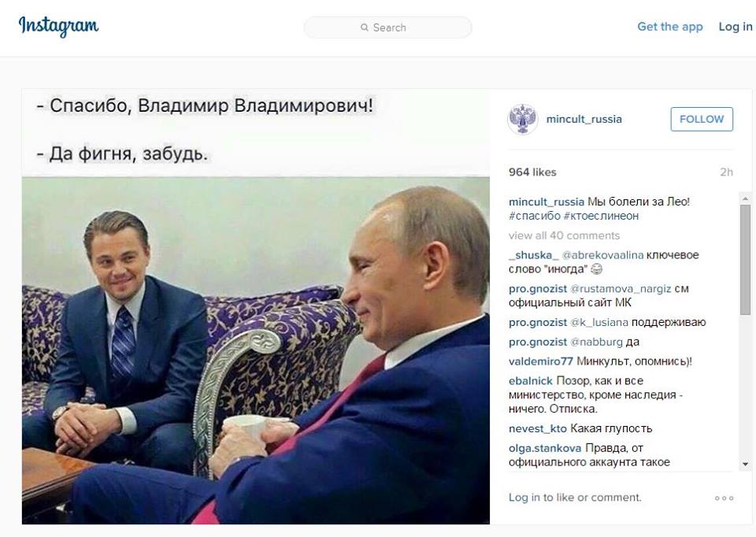Open hashtag #ктоеслинеон
The image size is (756, 537).
click(601, 216)
